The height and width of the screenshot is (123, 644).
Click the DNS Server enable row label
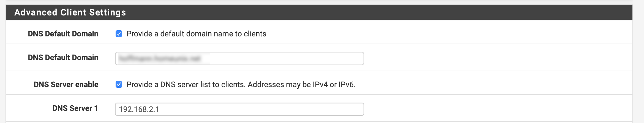[66, 84]
